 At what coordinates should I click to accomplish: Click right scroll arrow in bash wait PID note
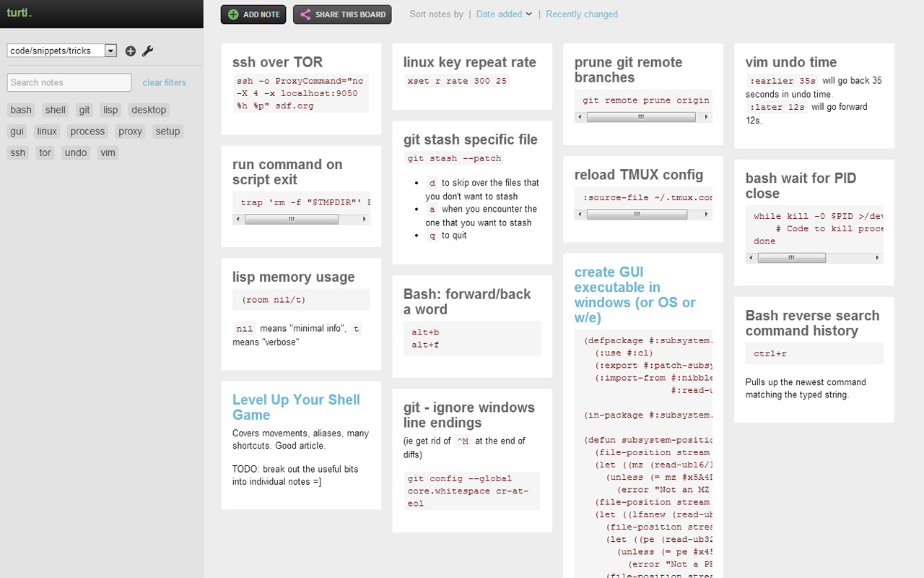(878, 257)
